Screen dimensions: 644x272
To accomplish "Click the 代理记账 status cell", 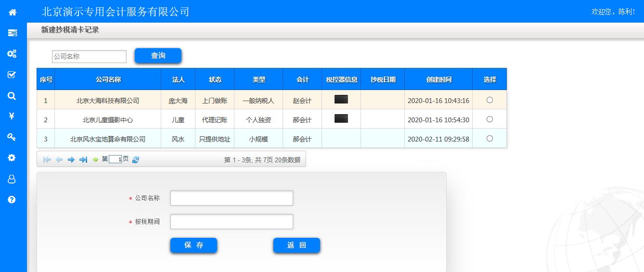I will pos(215,120).
